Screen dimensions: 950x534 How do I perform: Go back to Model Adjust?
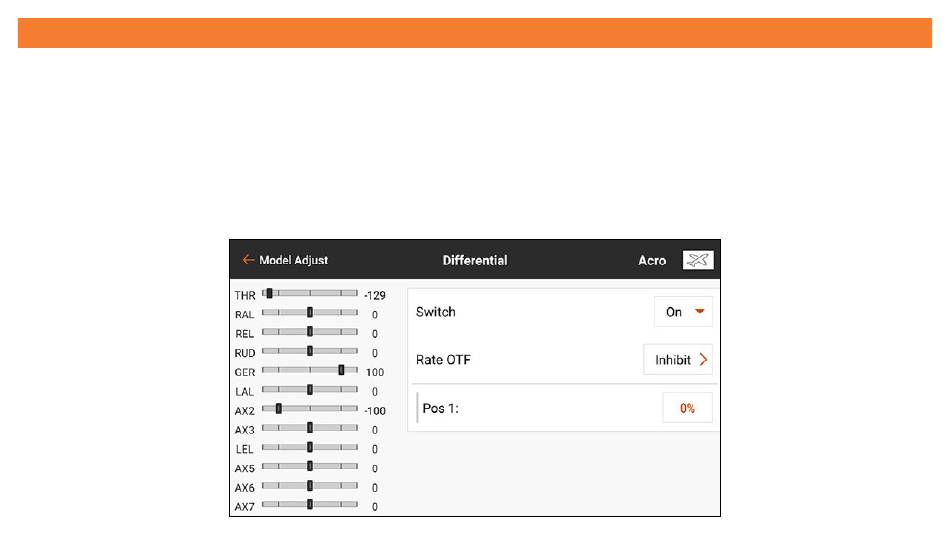click(293, 260)
